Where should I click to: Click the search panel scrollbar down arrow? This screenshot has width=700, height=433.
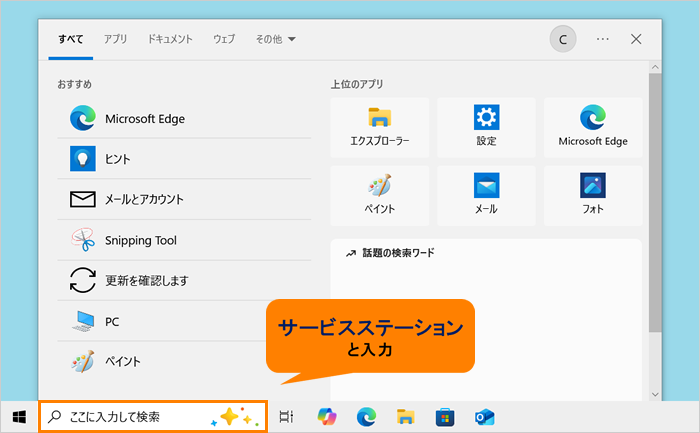(x=655, y=394)
